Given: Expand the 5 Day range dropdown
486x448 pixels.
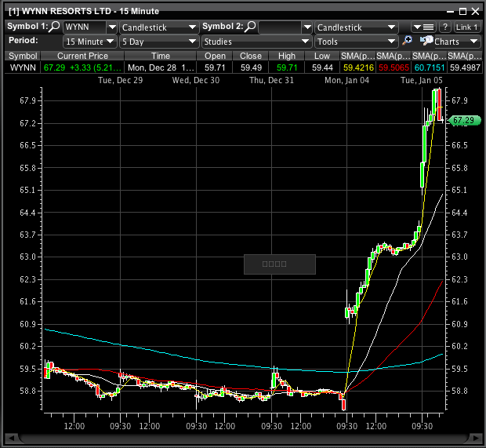Looking at the screenshot, I should point(192,42).
